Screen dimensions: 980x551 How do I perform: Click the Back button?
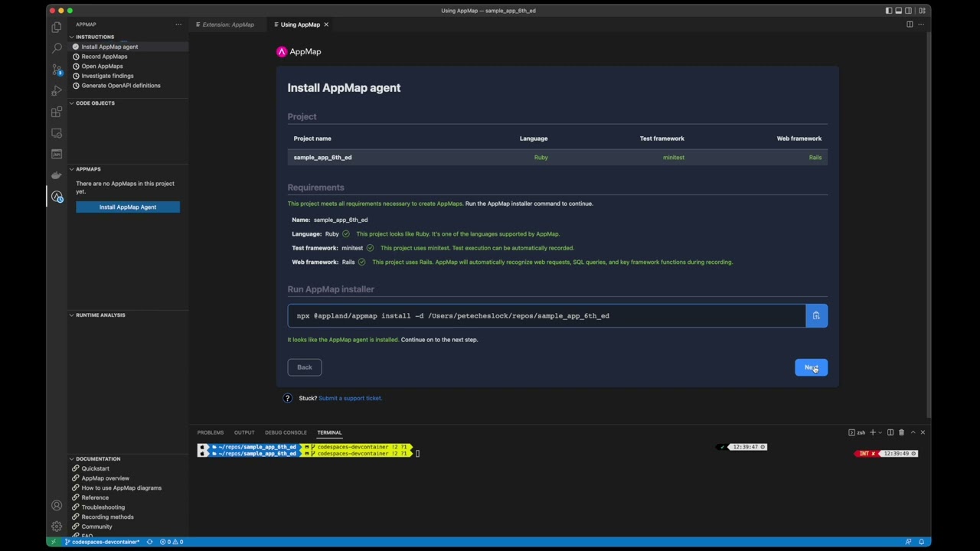[x=305, y=367]
